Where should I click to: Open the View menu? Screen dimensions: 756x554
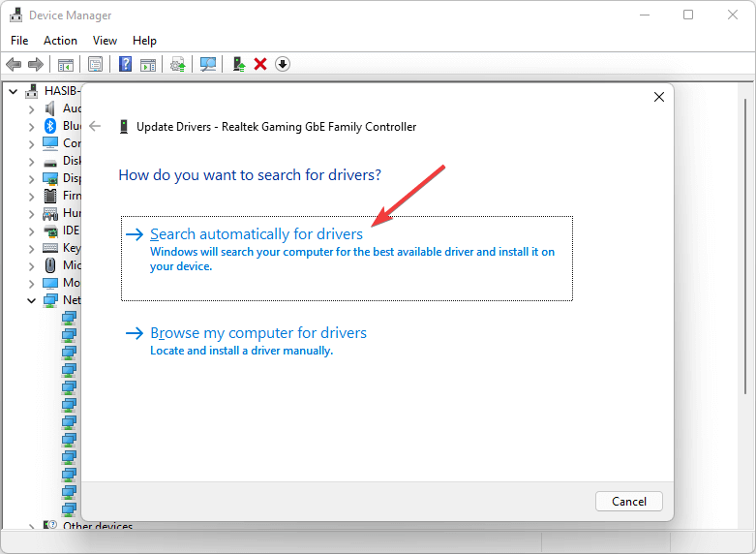pyautogui.click(x=105, y=41)
